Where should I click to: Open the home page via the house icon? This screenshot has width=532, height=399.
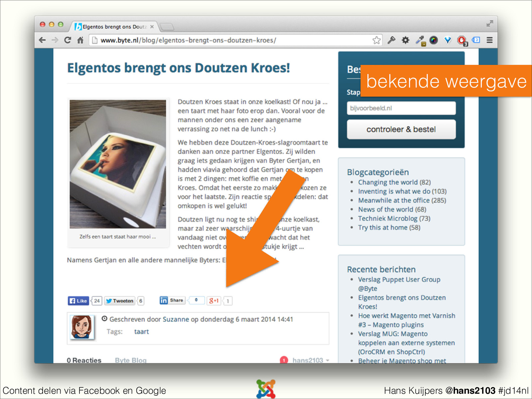(80, 40)
